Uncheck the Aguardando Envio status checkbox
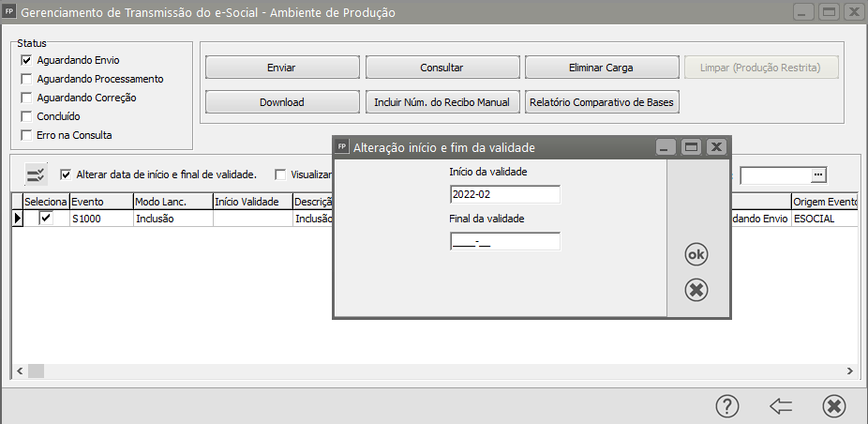Image resolution: width=868 pixels, height=424 pixels. pyautogui.click(x=27, y=60)
